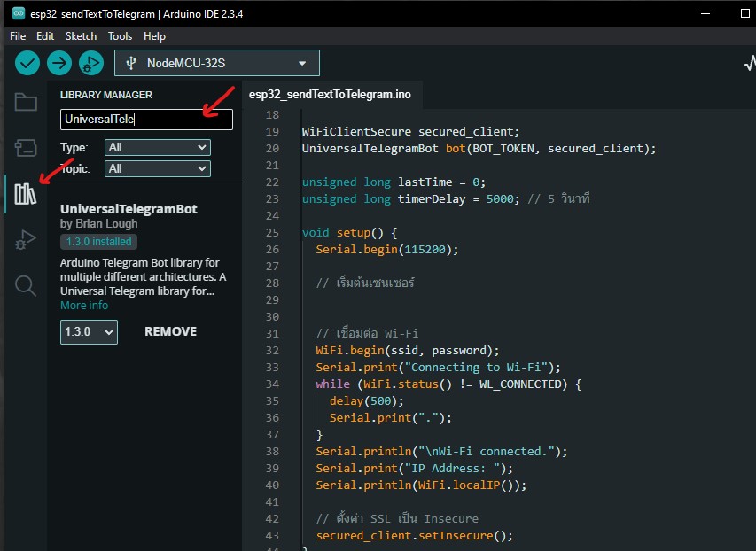756x551 pixels.
Task: Open the Sketch menu
Action: (81, 36)
